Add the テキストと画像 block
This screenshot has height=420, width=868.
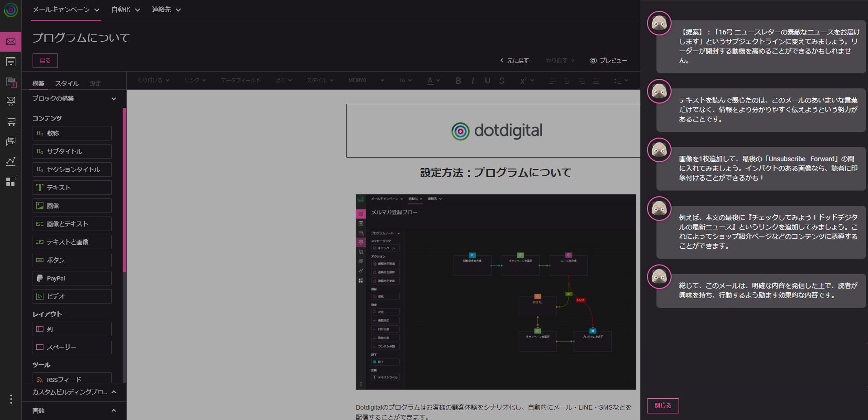click(x=72, y=242)
